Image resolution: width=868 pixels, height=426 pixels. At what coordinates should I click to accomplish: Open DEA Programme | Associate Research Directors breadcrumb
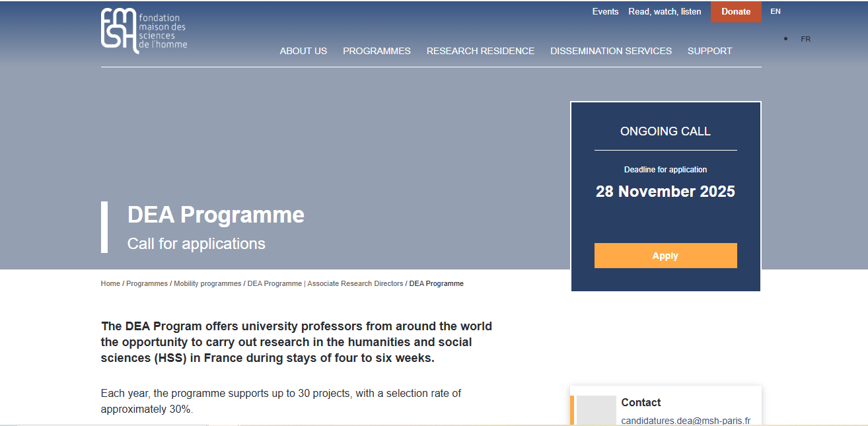[x=325, y=283]
